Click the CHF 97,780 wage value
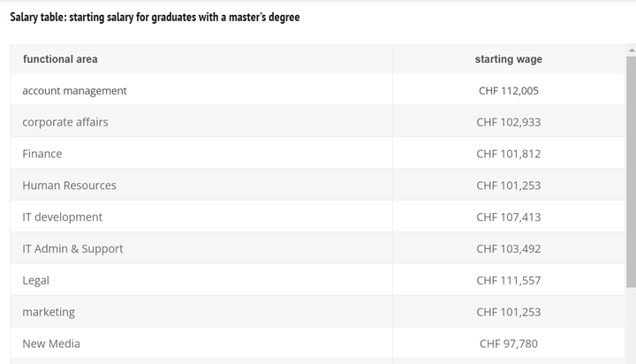 (508, 343)
